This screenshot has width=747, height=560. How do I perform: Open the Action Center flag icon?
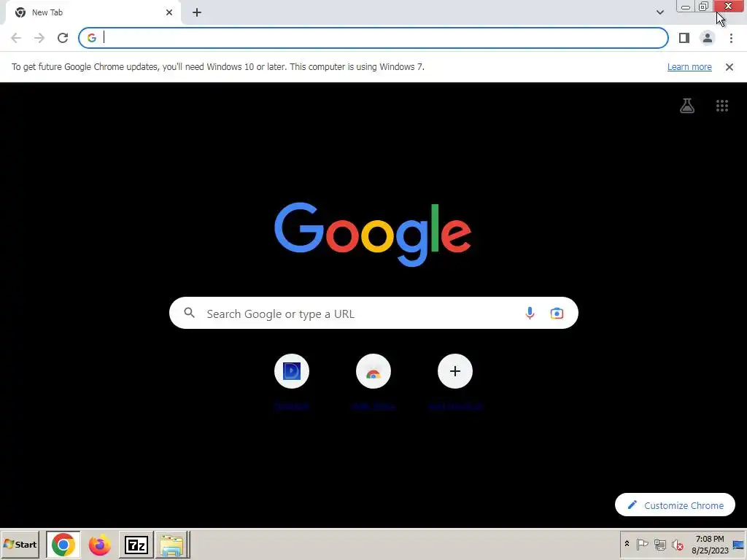pyautogui.click(x=642, y=544)
